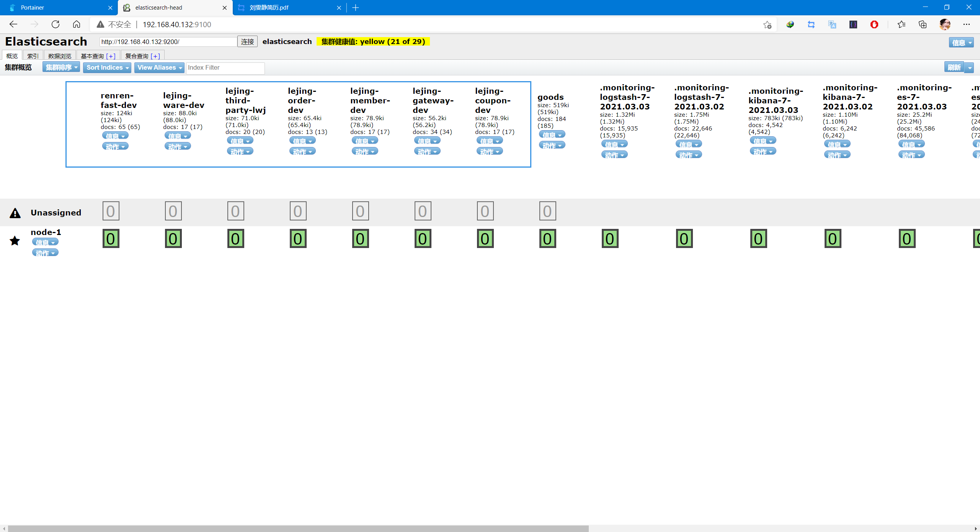980x532 pixels.
Task: Click the horizontal scrollbar at page bottom
Action: [299, 529]
